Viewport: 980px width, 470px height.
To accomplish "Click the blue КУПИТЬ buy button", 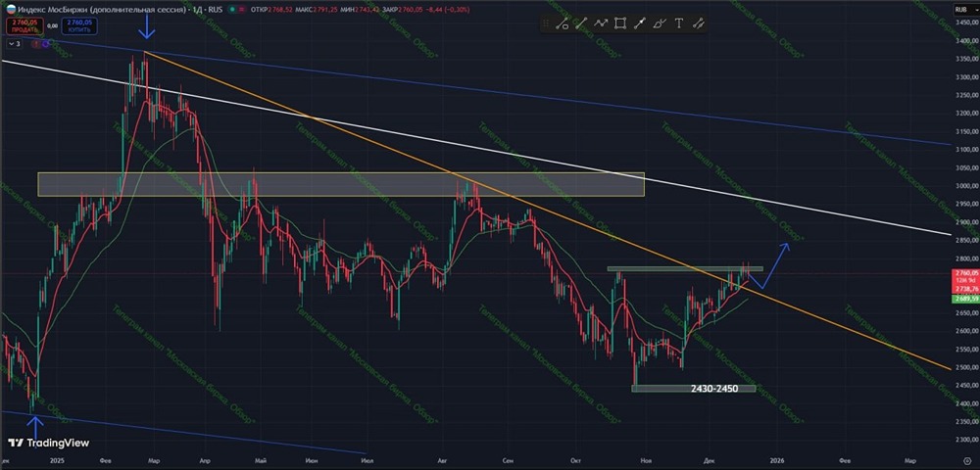I will (79, 26).
